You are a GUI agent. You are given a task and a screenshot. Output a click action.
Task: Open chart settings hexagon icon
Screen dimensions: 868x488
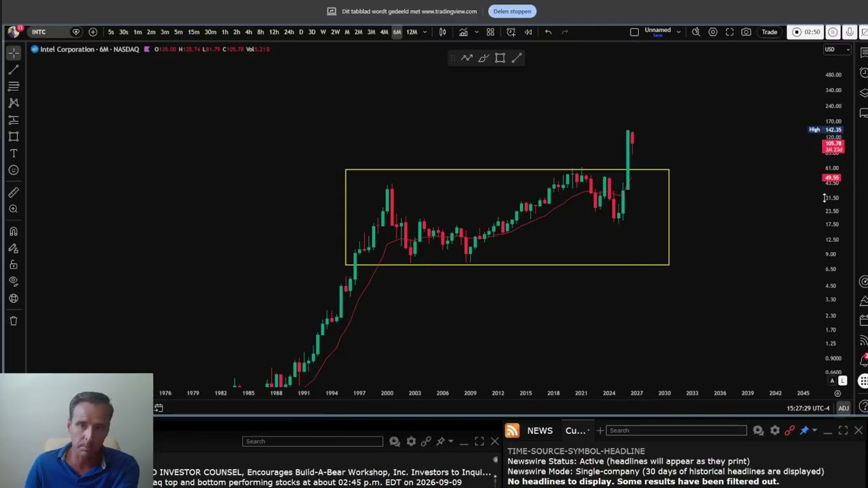(x=713, y=32)
